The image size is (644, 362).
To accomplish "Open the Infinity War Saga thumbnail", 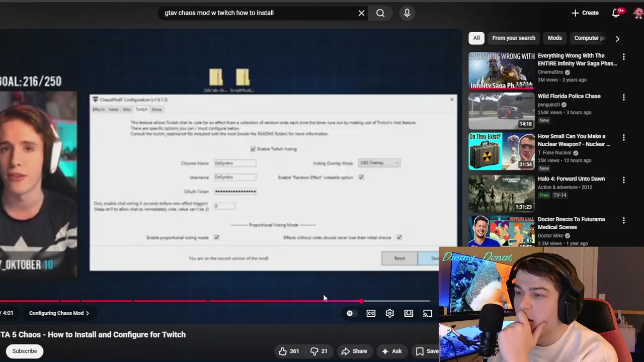I will coord(502,70).
